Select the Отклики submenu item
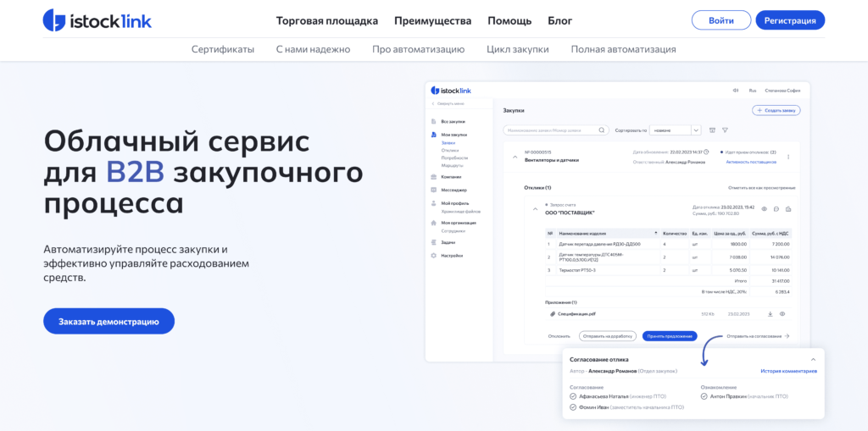 click(449, 150)
